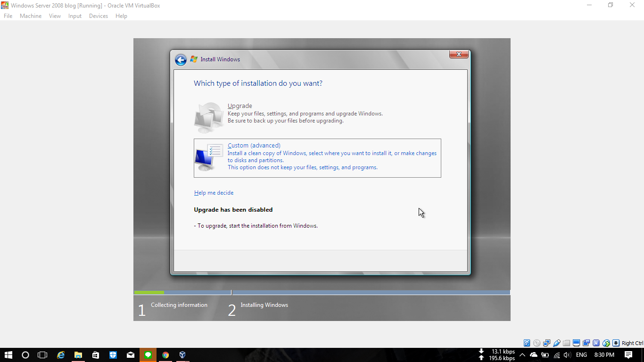Click the volume speaker tray icon
644x362 pixels.
pyautogui.click(x=567, y=355)
